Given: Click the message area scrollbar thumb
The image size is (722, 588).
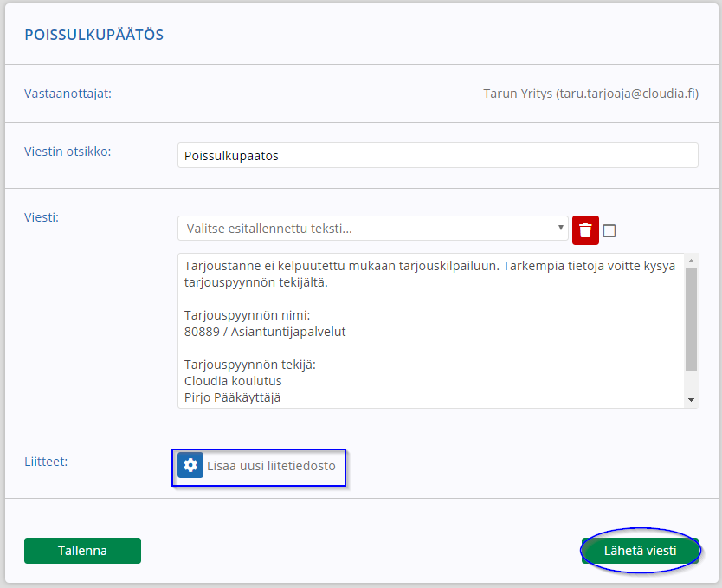Looking at the screenshot, I should (x=691, y=319).
